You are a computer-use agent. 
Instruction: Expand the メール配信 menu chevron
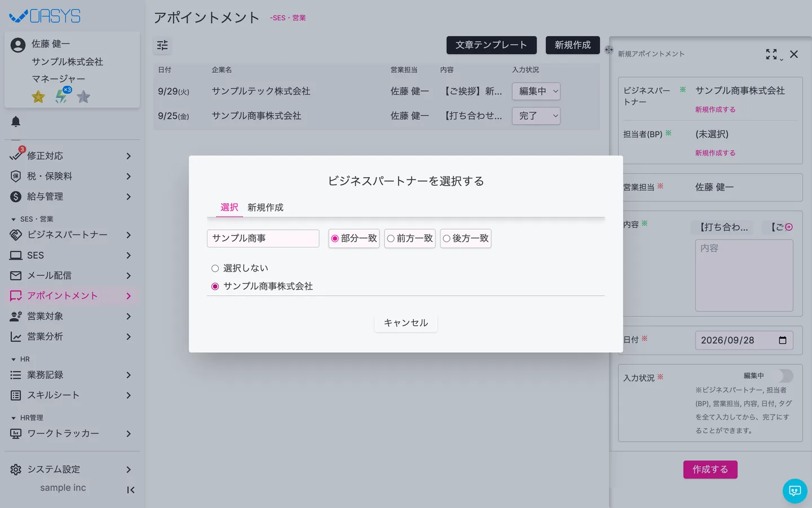[129, 275]
